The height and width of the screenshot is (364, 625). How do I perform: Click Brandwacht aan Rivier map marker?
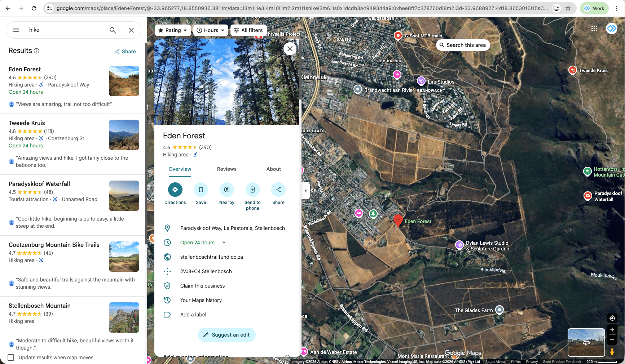pyautogui.click(x=357, y=89)
